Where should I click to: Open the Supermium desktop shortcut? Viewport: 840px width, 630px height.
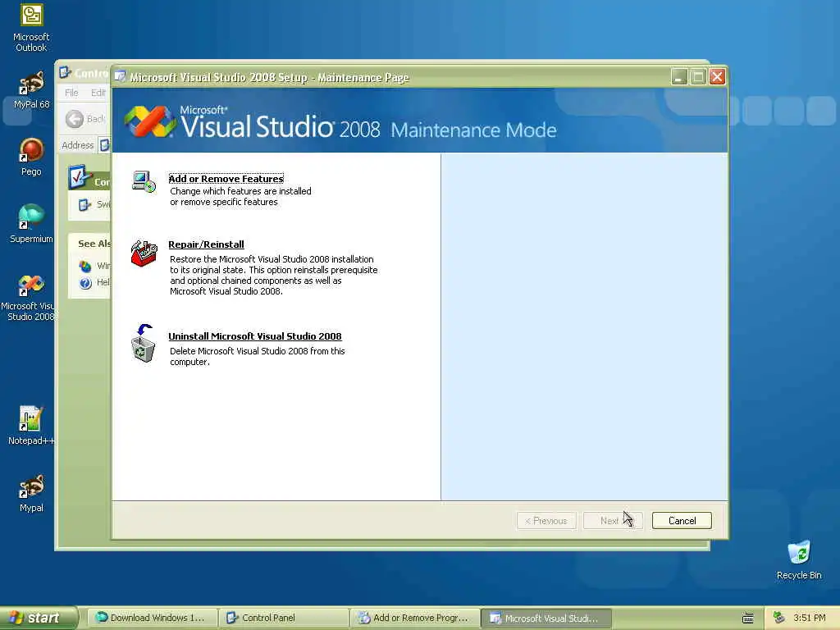31,224
